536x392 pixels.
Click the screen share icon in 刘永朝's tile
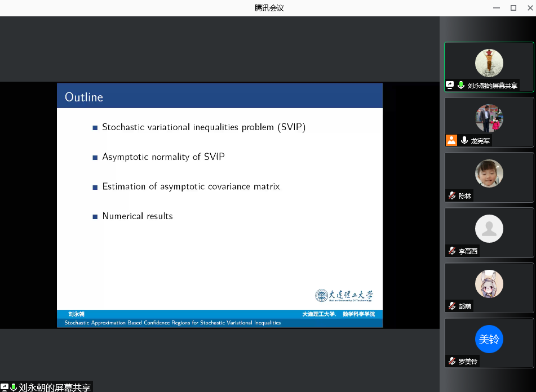point(450,86)
